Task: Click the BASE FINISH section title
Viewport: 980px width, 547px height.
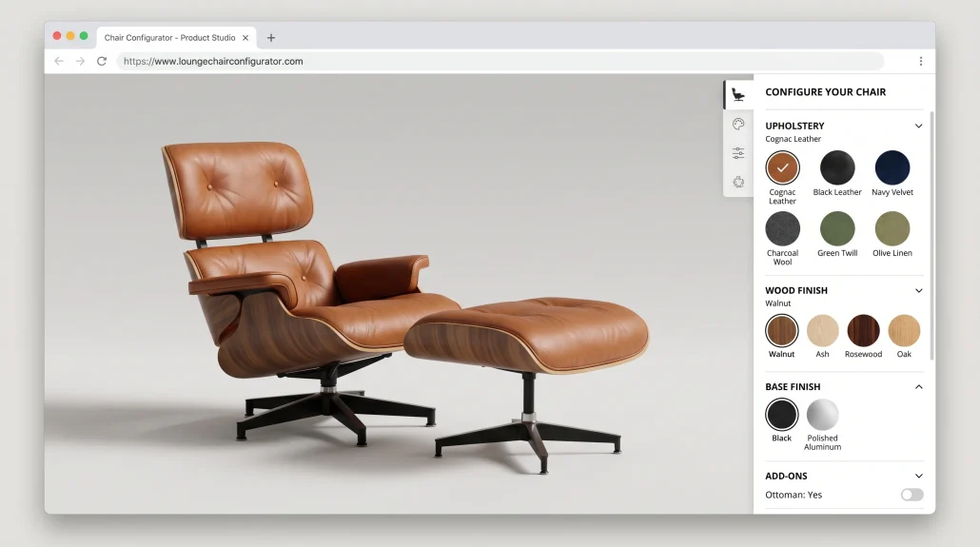Action: pyautogui.click(x=793, y=386)
